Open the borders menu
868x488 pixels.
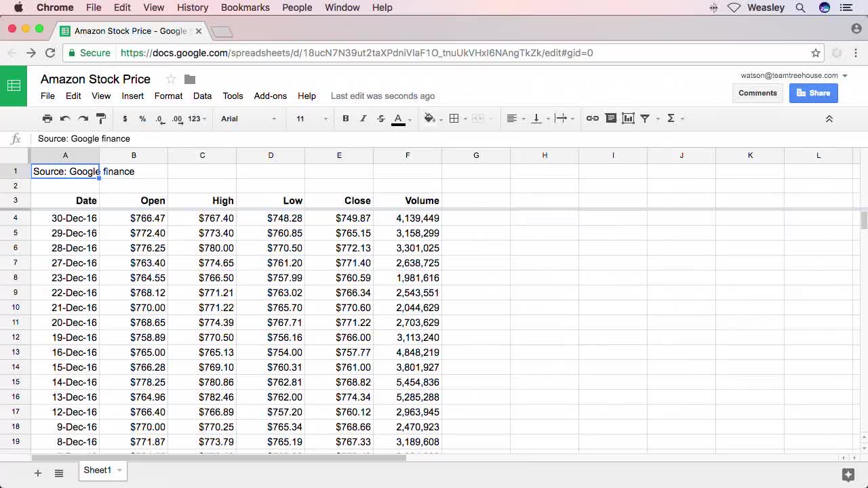452,118
